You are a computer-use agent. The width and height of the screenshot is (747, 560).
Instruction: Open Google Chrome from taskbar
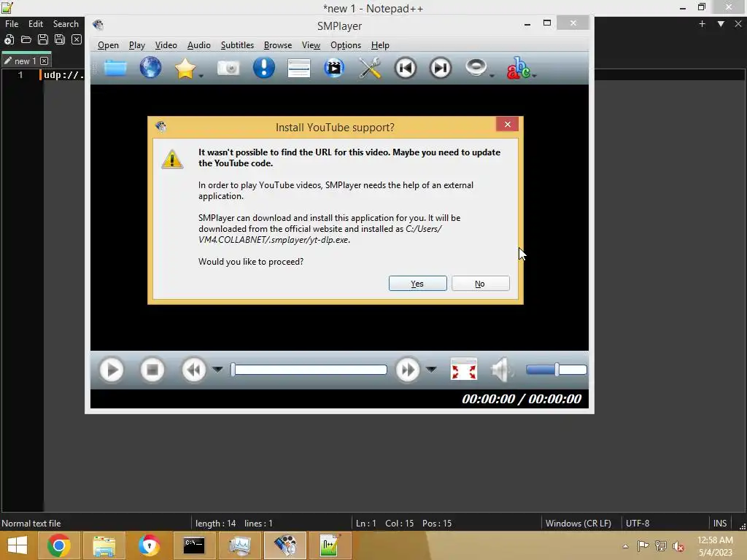pos(59,545)
